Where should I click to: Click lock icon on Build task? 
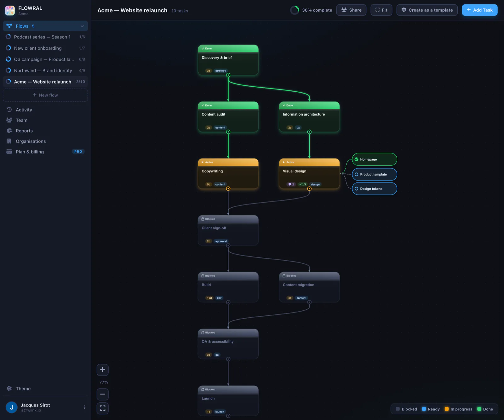tap(203, 276)
